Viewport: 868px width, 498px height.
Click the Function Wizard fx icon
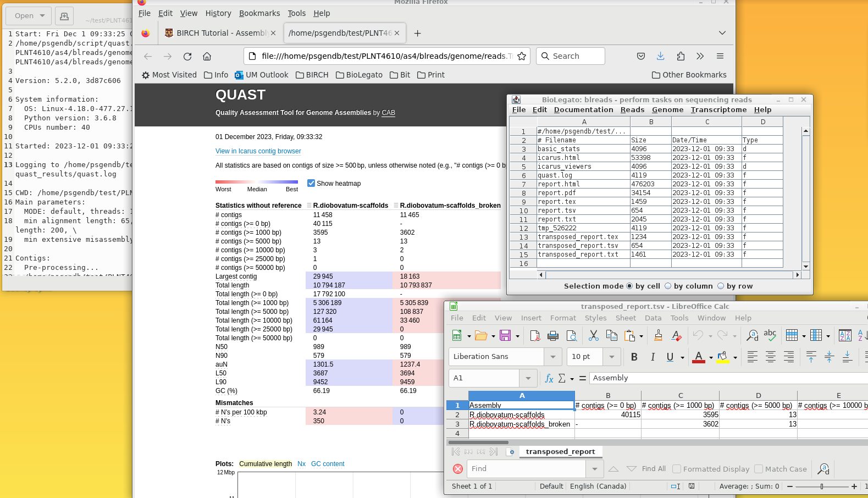pyautogui.click(x=549, y=378)
